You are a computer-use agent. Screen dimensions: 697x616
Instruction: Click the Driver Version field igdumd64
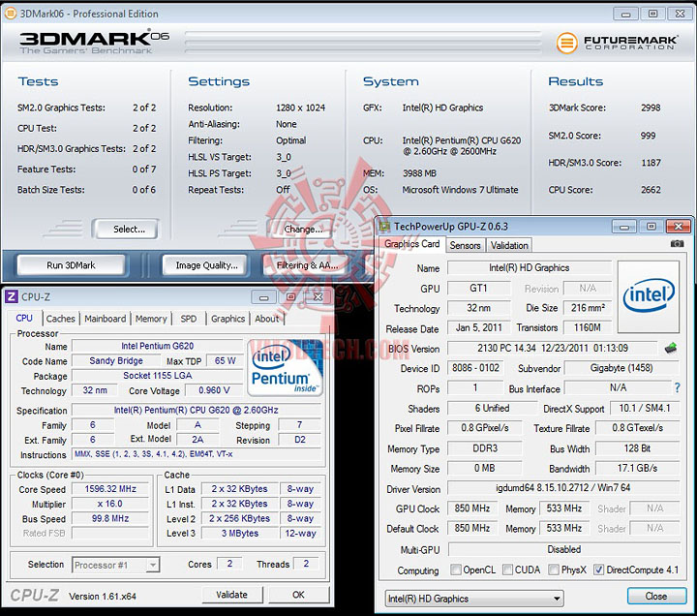[562, 488]
